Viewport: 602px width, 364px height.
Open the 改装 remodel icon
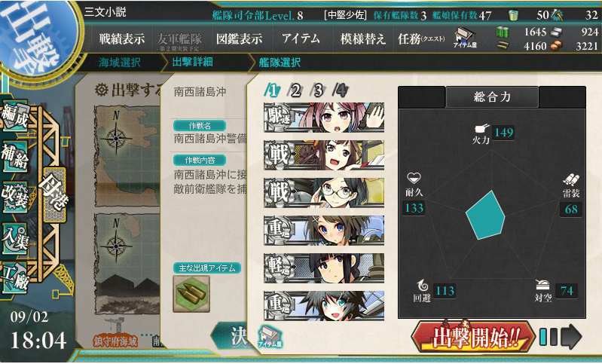coord(15,197)
